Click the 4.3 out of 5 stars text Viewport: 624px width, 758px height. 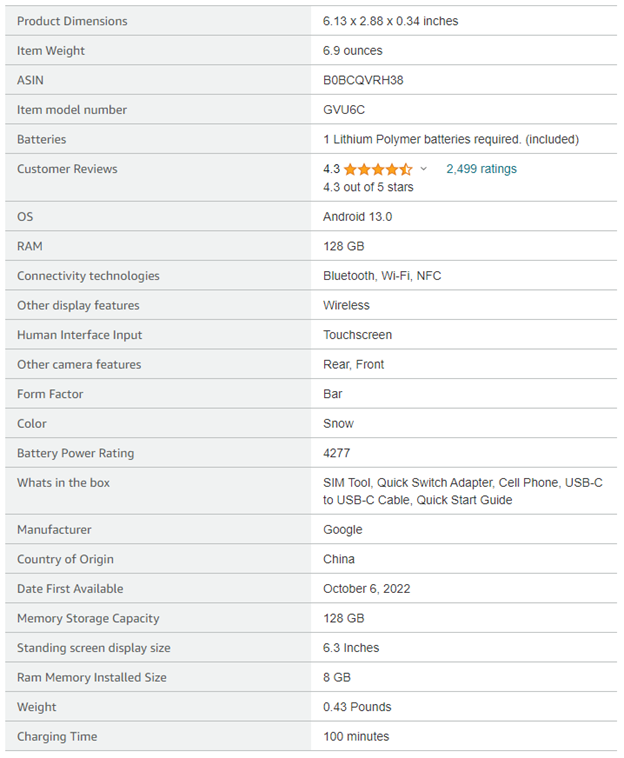tap(368, 187)
